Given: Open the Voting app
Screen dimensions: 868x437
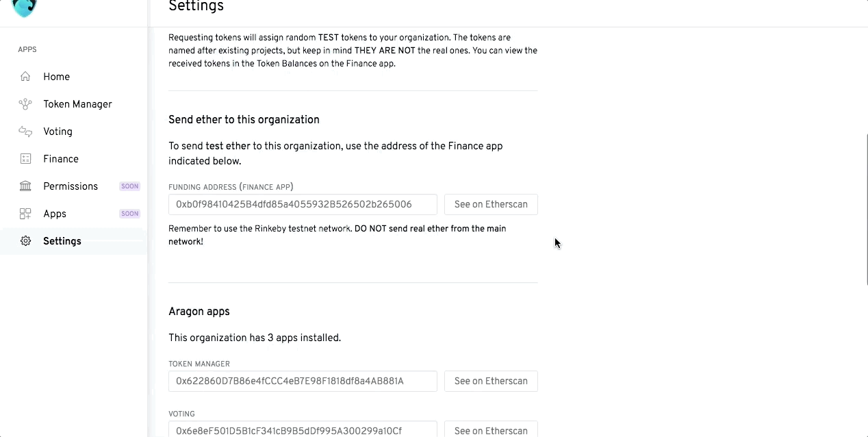Looking at the screenshot, I should (58, 132).
